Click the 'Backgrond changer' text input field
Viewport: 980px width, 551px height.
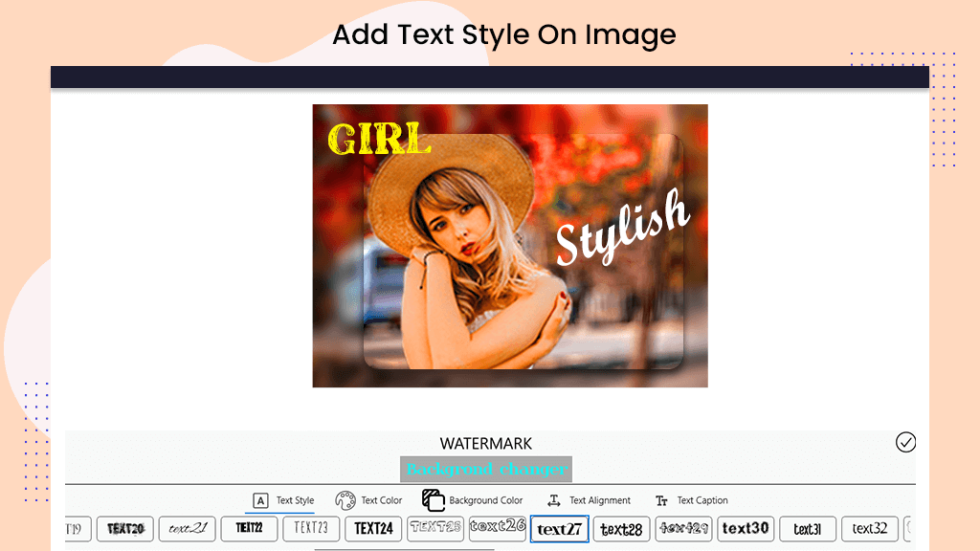click(486, 469)
